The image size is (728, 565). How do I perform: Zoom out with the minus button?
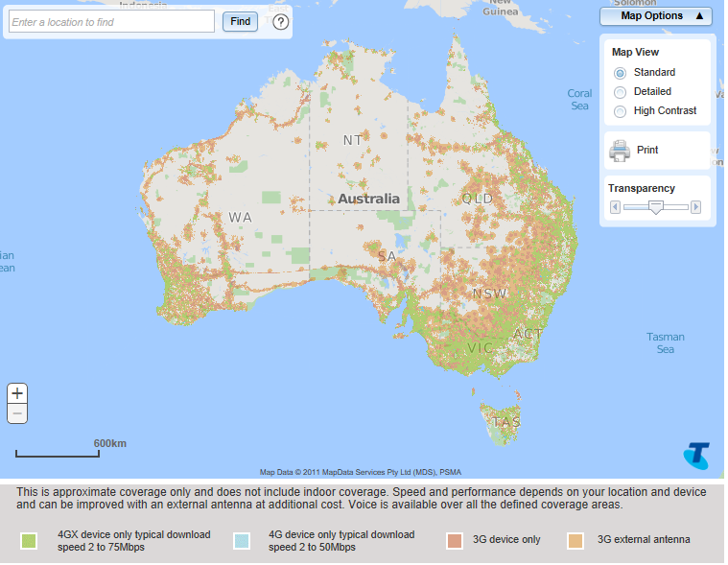[x=17, y=413]
